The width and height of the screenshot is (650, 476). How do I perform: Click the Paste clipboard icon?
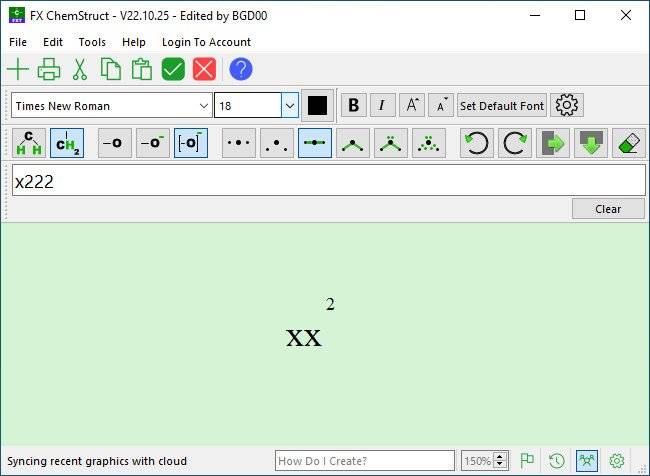[142, 69]
